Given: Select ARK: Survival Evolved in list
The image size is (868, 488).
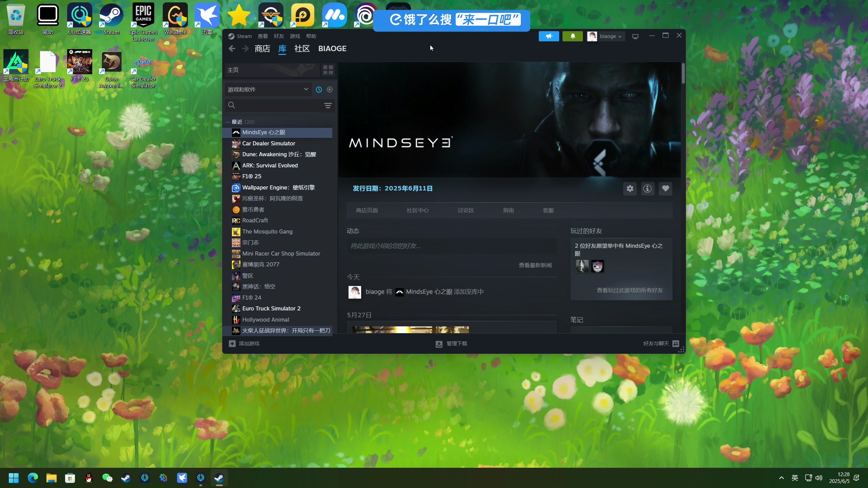Looking at the screenshot, I should click(277, 166).
